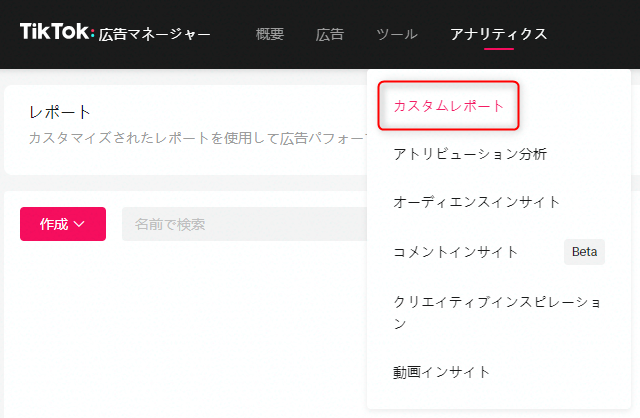Focus the 名前で検索 search field

pos(240,225)
